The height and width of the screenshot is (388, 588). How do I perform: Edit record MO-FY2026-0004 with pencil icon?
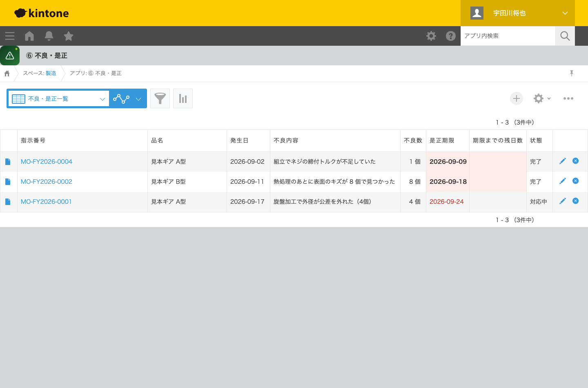coord(563,161)
